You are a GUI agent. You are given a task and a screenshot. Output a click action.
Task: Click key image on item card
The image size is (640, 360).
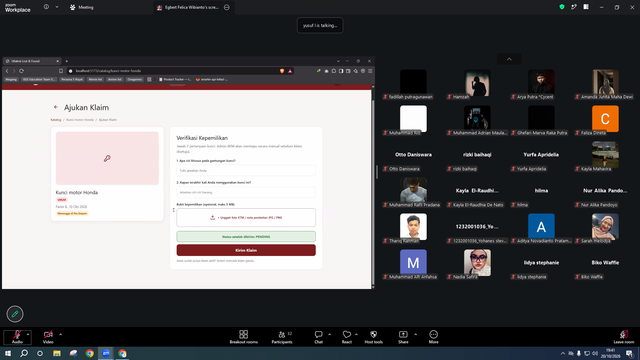[x=107, y=158]
